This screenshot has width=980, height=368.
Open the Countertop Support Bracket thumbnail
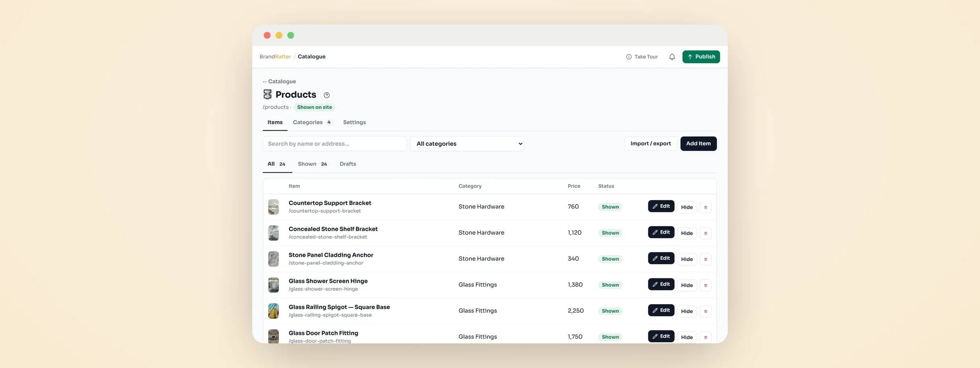274,207
